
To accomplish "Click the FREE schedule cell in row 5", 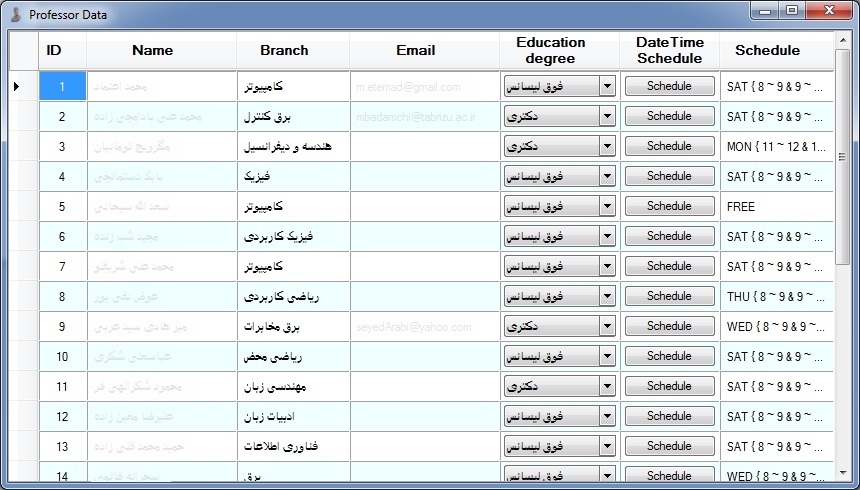I will pyautogui.click(x=776, y=206).
